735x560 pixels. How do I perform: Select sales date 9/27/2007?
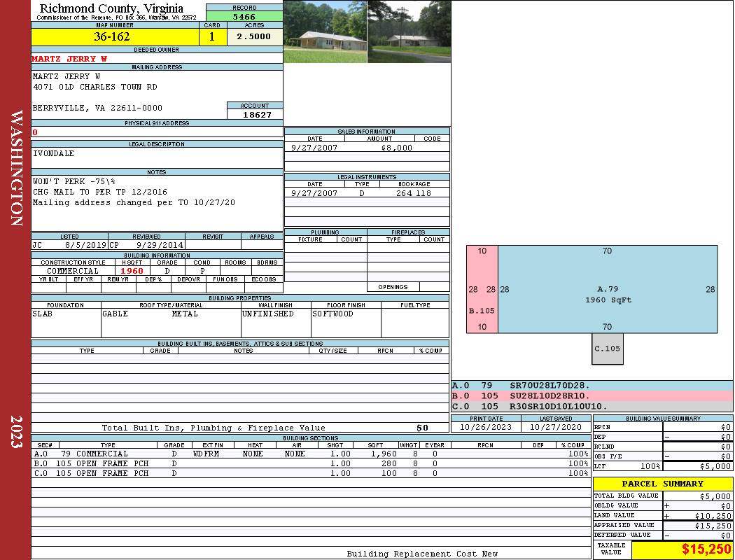tap(314, 148)
